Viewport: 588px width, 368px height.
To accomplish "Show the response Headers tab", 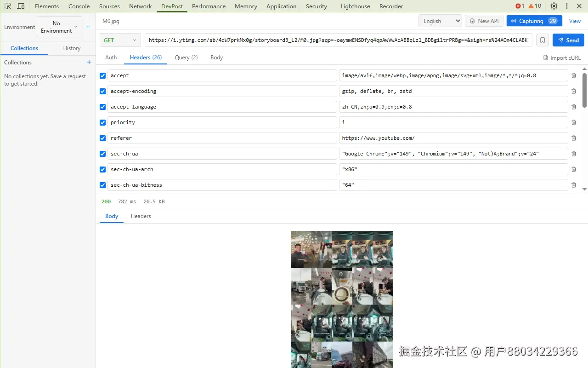I will [x=141, y=216].
